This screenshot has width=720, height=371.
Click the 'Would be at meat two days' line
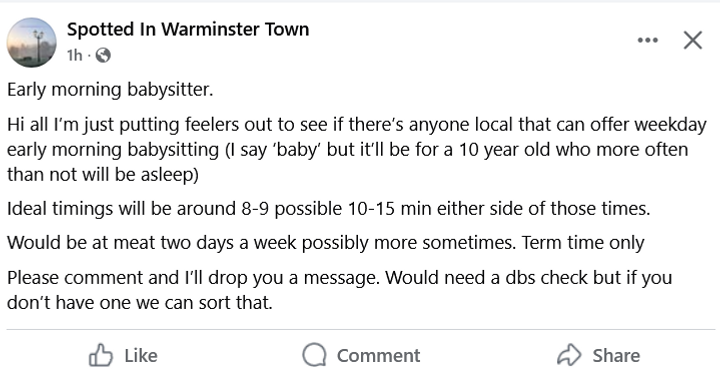(326, 242)
